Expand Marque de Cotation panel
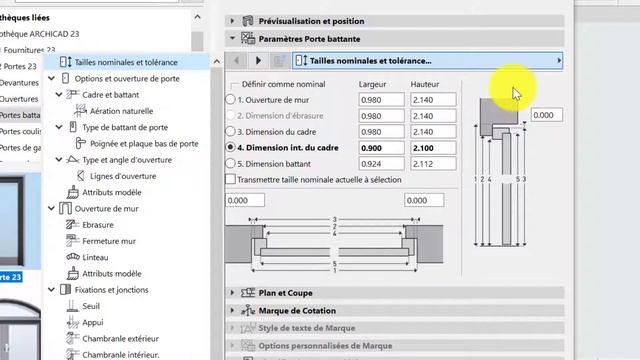This screenshot has height=360, width=640. pyautogui.click(x=232, y=311)
